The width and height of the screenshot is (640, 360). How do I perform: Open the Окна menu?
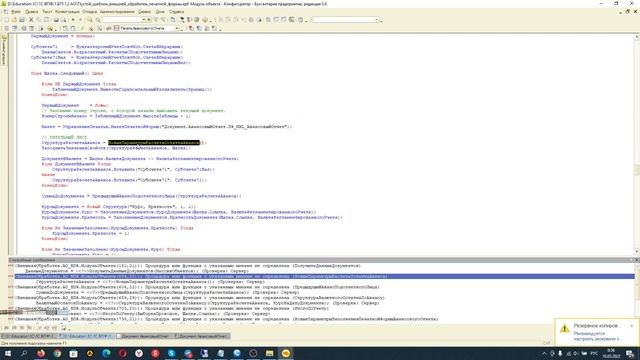click(160, 11)
